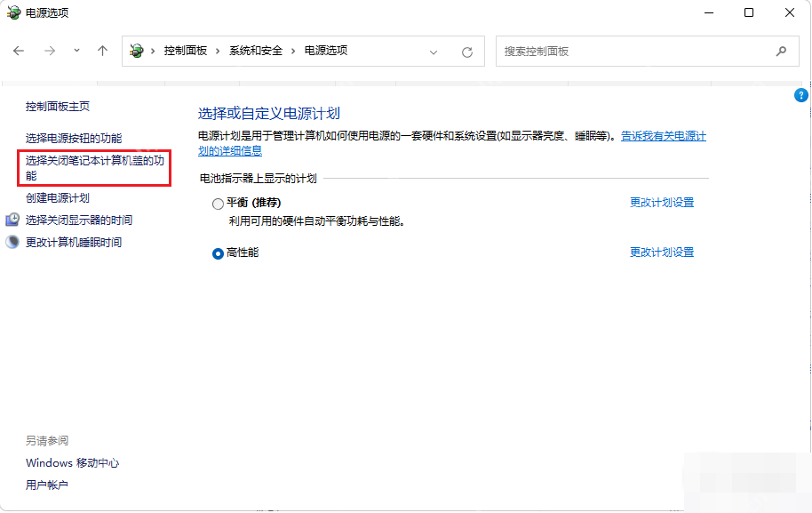The height and width of the screenshot is (513, 812).
Task: Expand the chevron before 控制面板 breadcrumb
Action: point(153,51)
